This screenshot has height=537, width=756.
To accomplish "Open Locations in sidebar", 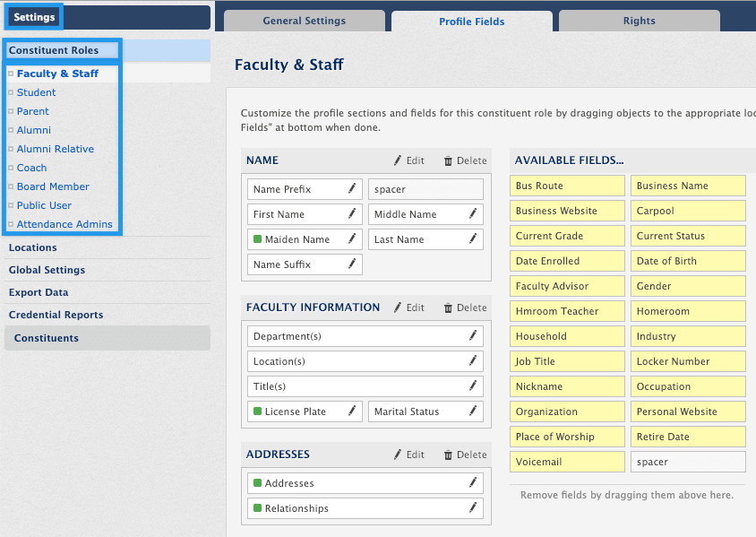I will coord(33,247).
